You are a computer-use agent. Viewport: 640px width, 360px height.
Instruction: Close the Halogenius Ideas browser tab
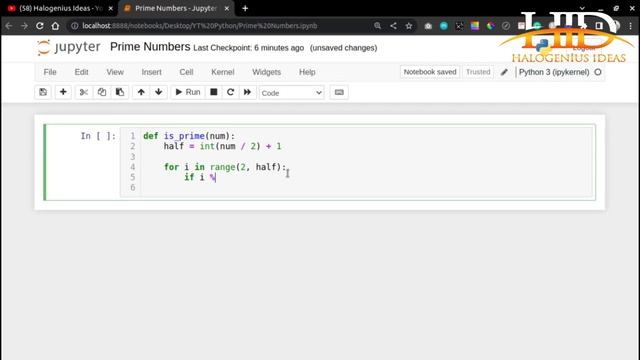pos(110,8)
